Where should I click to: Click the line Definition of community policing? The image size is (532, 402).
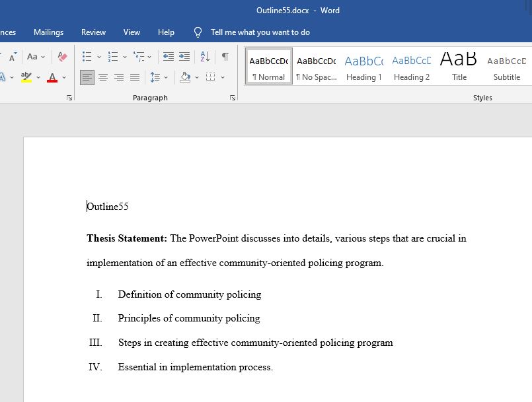click(x=190, y=294)
